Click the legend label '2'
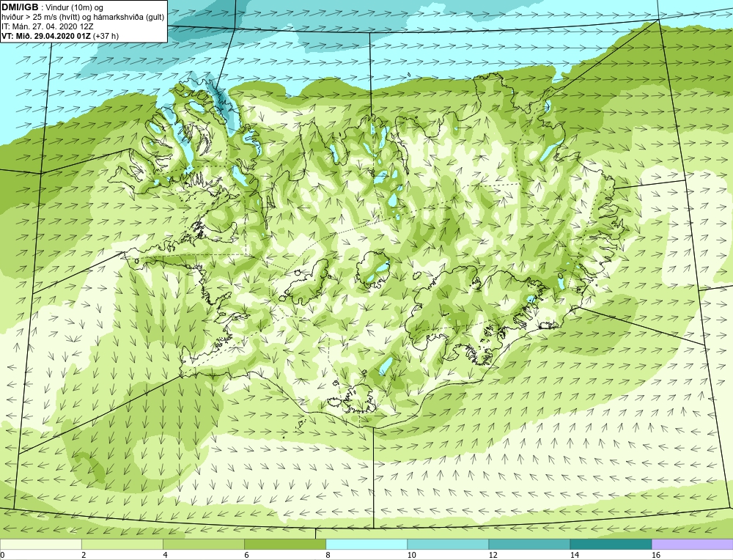The height and width of the screenshot is (560, 733). (x=84, y=555)
